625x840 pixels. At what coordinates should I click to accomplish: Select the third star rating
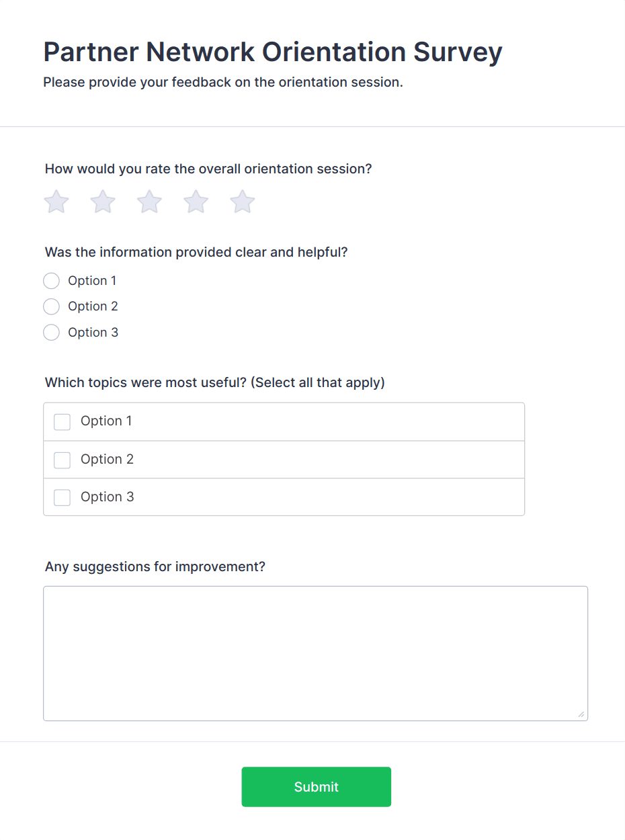pos(149,202)
